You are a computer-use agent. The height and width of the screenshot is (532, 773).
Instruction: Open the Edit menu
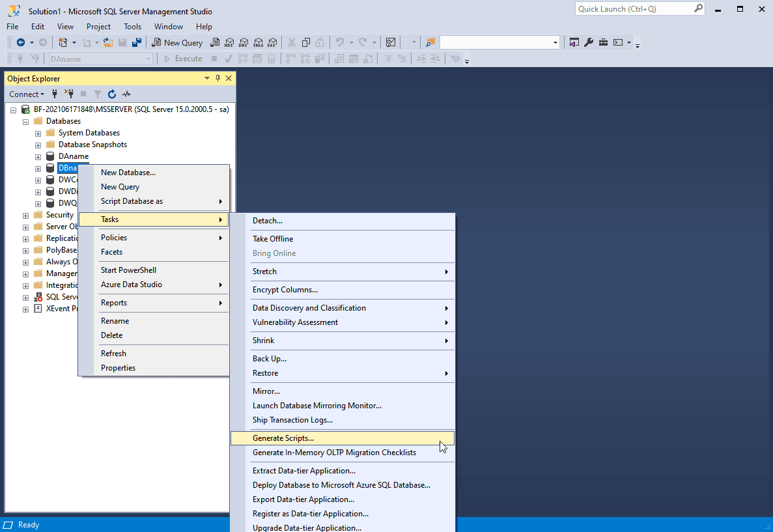tap(38, 27)
